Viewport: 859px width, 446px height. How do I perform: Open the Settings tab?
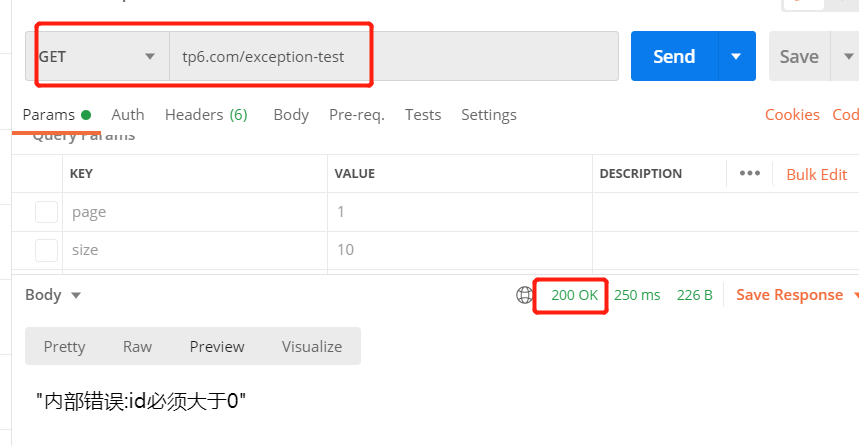click(489, 115)
